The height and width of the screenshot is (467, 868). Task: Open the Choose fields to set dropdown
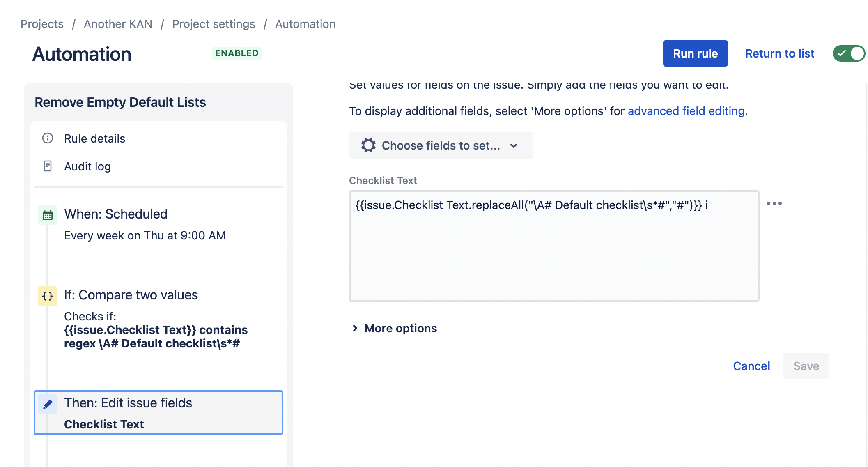pyautogui.click(x=441, y=145)
